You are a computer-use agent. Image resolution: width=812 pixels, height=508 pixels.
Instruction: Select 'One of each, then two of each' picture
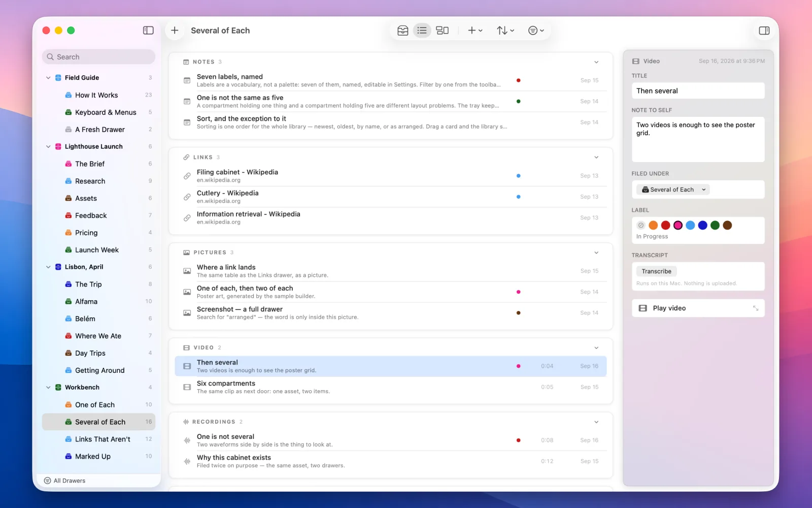click(x=391, y=292)
